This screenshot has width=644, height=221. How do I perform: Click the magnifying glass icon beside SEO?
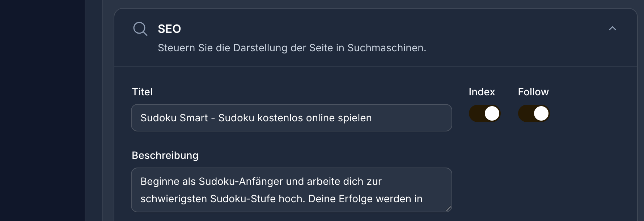pos(141,29)
